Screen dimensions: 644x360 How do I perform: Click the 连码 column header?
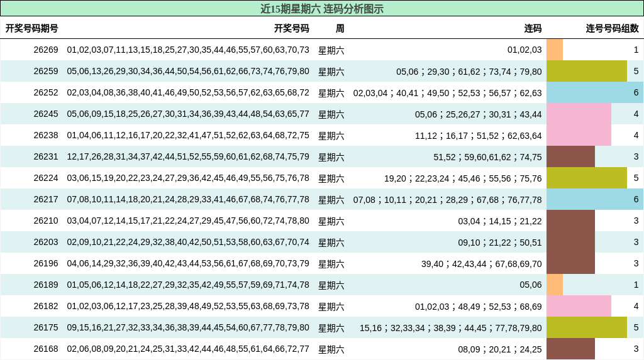coord(533,28)
